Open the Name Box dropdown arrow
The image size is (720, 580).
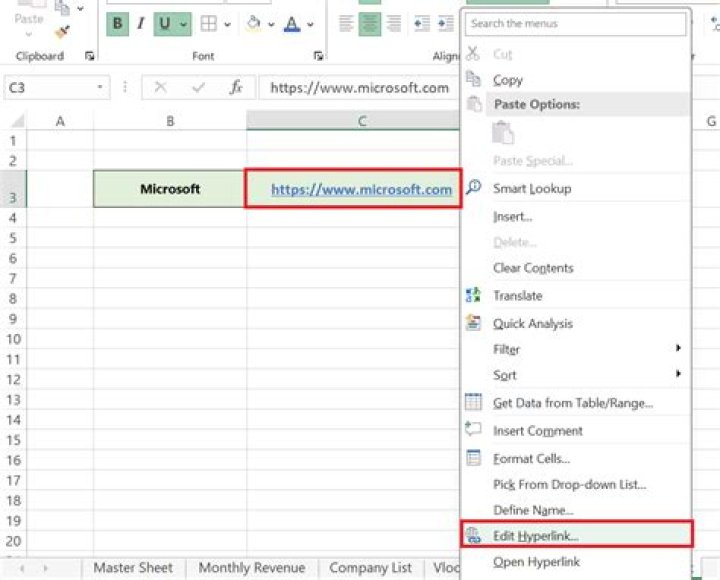click(x=100, y=87)
